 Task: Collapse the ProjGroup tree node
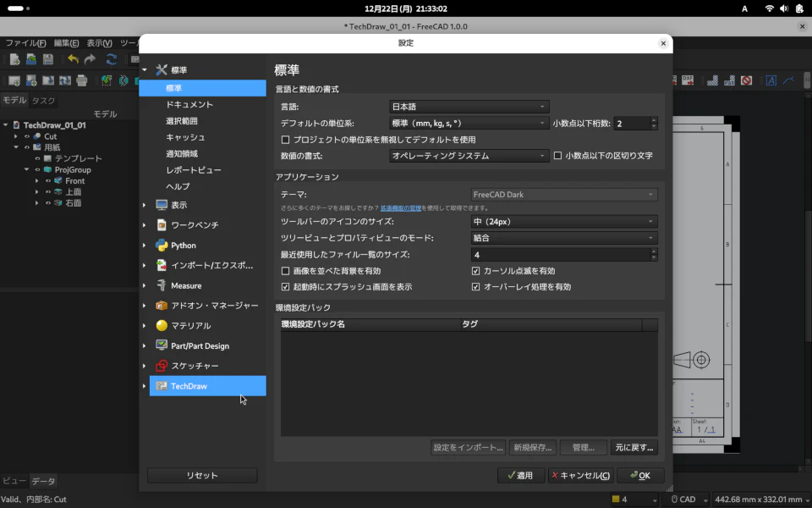[26, 169]
